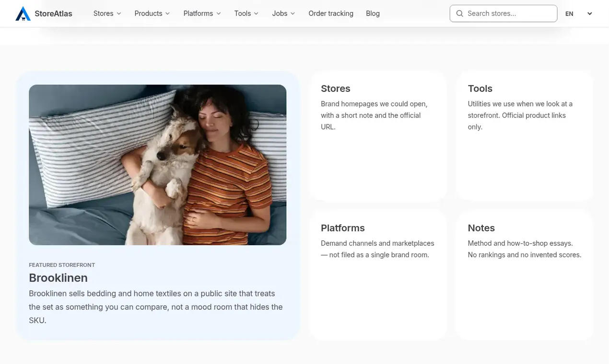Focus the Search stores input field
Image resolution: width=609 pixels, height=364 pixels.
(x=504, y=13)
